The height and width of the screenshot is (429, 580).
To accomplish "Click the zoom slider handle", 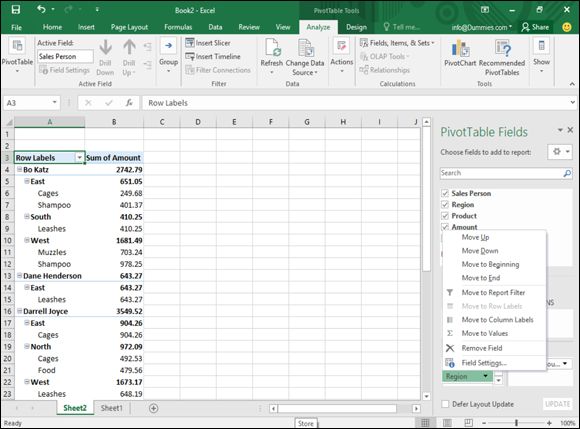I will click(516, 423).
